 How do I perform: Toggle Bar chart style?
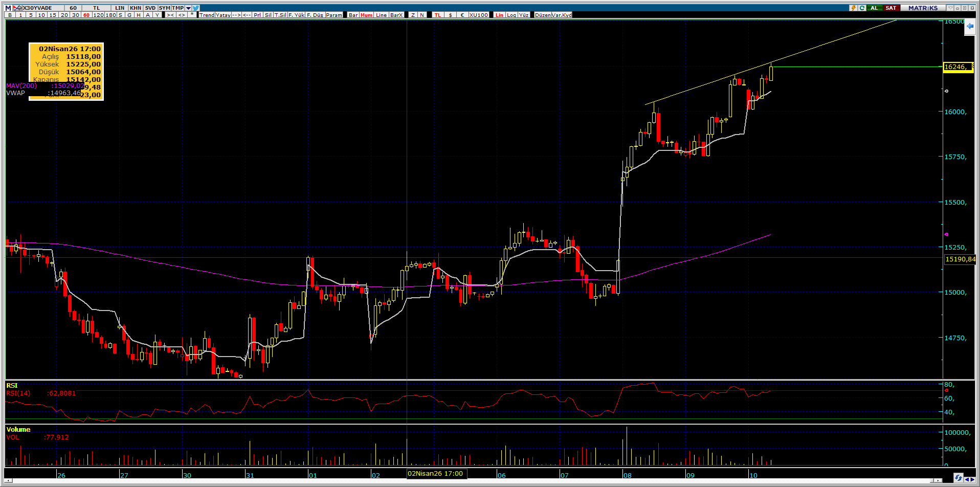pyautogui.click(x=353, y=15)
